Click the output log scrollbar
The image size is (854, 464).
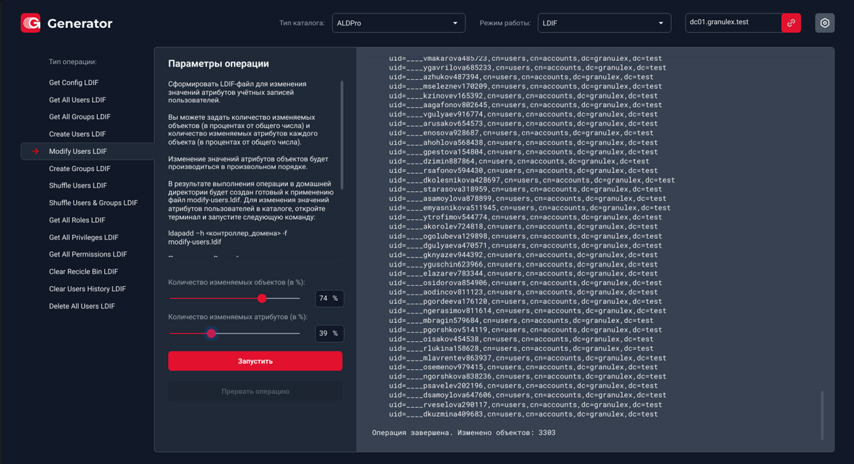(822, 415)
